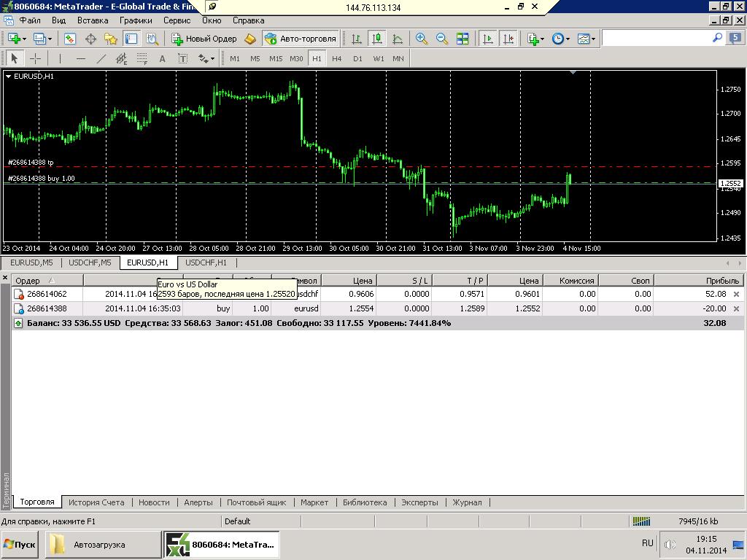
Task: Open the Periods clock icon
Action: (558, 39)
